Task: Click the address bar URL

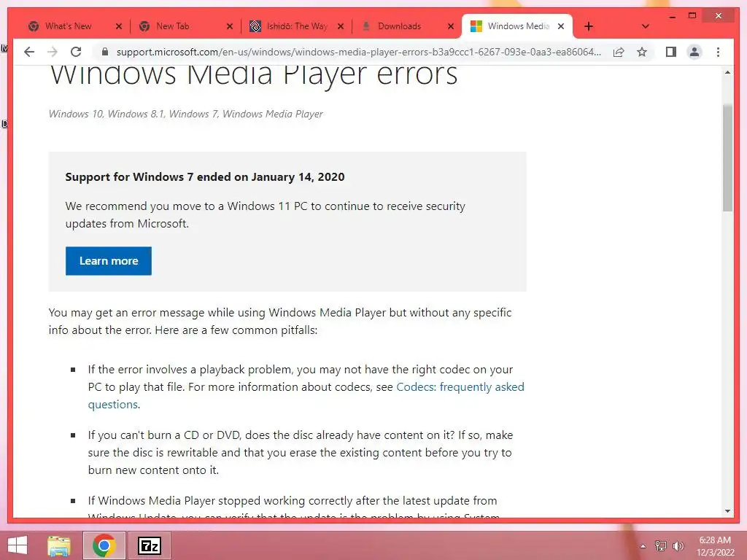Action: click(x=358, y=52)
